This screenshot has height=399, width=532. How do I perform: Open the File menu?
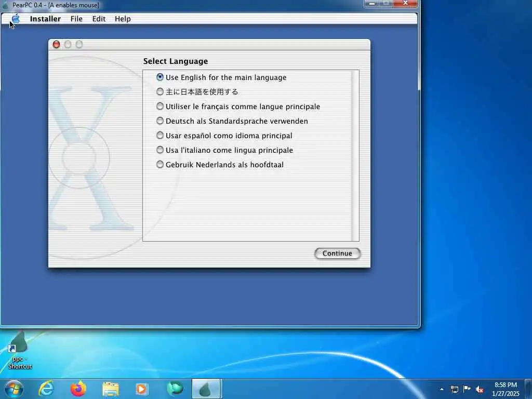pos(76,19)
